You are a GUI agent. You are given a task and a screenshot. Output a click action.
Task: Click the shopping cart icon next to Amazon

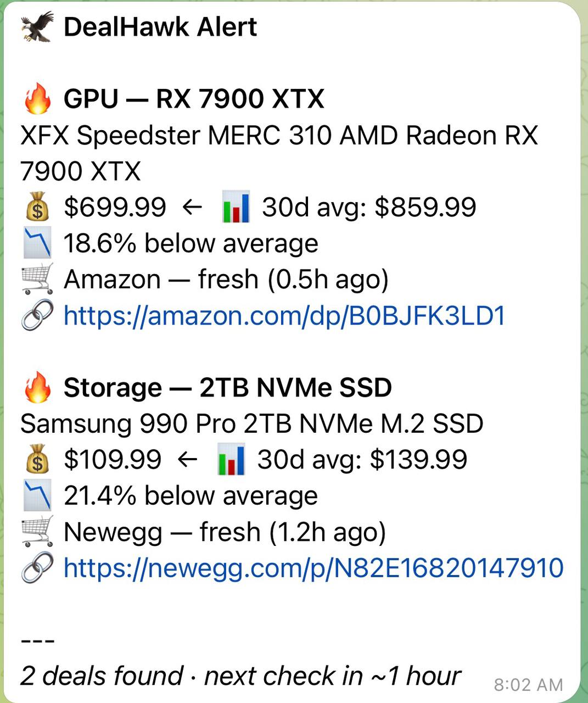pos(37,279)
